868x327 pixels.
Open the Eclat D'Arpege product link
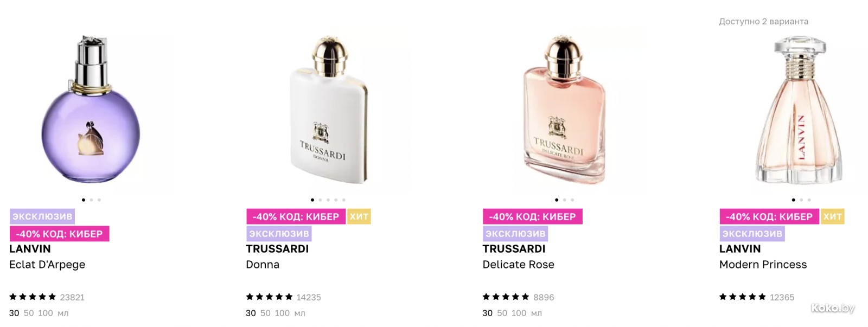(x=47, y=265)
